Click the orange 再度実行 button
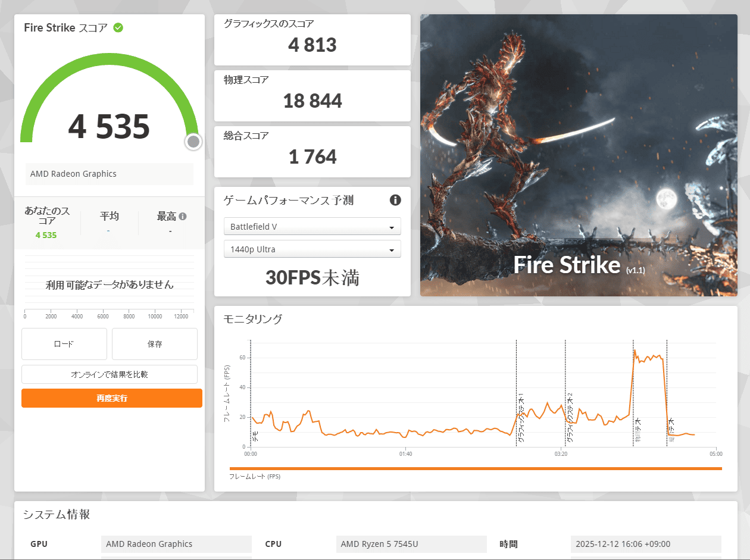The height and width of the screenshot is (560, 750). click(x=112, y=398)
